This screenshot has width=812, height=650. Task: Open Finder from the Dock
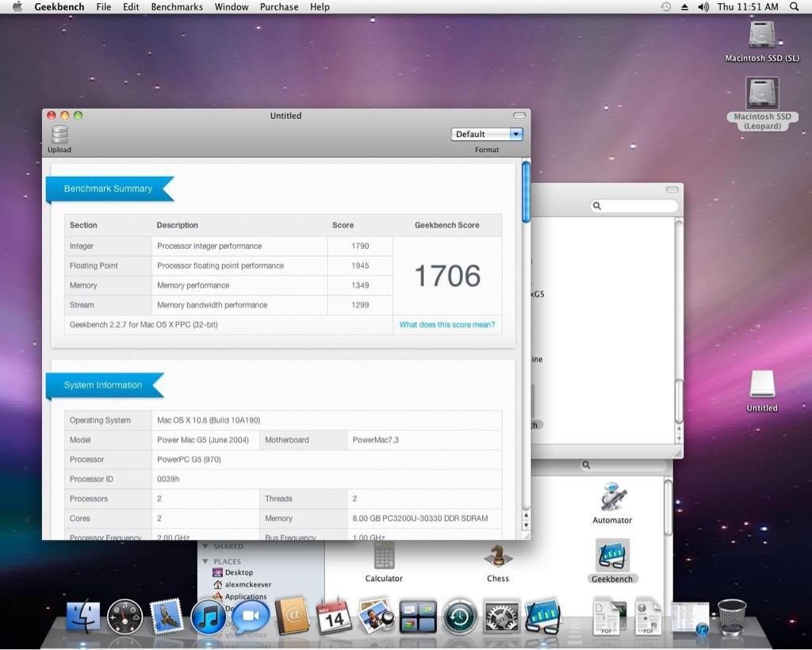pos(83,616)
